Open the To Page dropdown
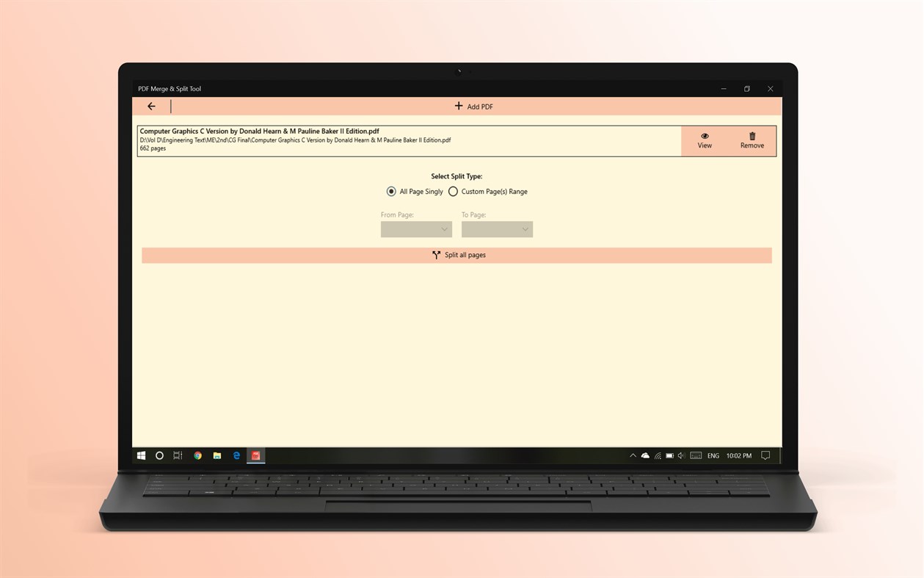Image resolution: width=924 pixels, height=578 pixels. click(497, 228)
